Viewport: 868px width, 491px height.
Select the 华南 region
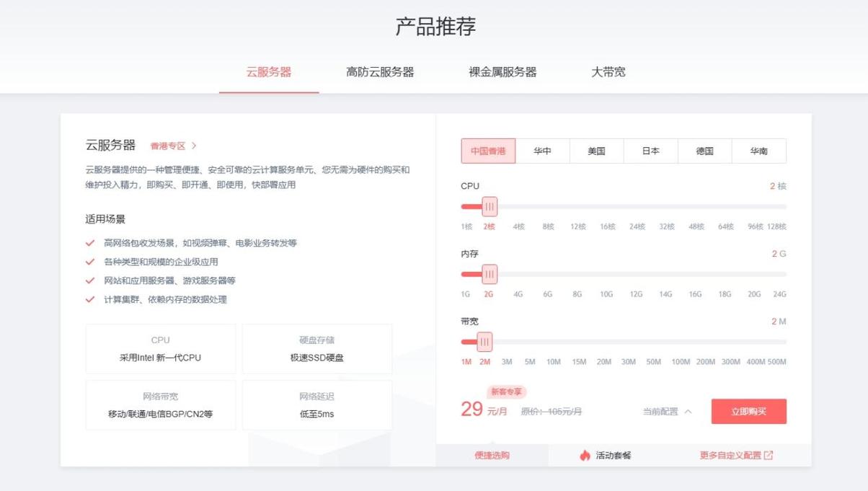click(758, 151)
